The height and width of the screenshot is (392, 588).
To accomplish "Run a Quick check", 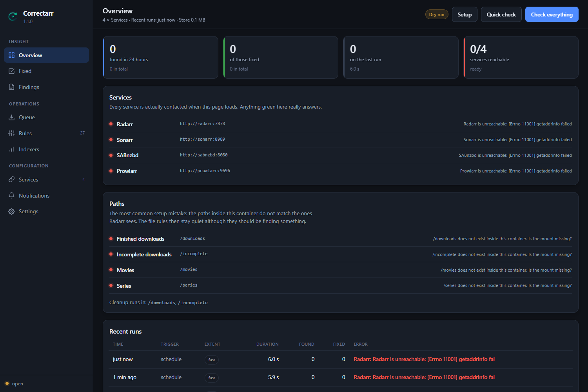I will coord(501,15).
